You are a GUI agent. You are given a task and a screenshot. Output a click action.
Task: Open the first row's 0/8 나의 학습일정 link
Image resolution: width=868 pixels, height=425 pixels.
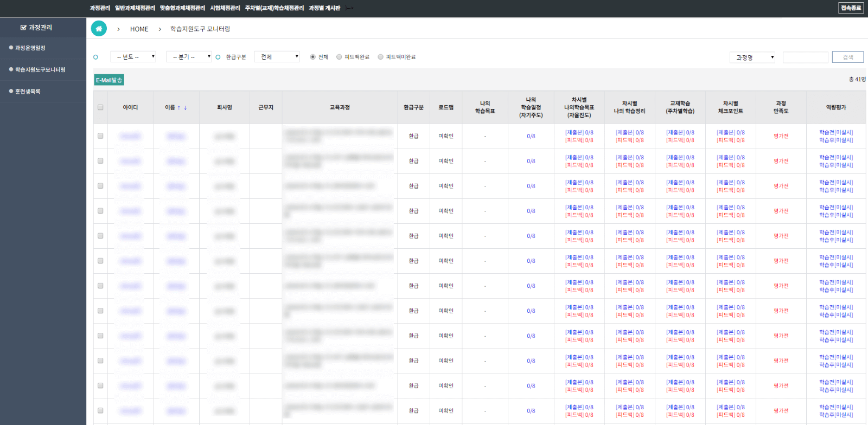[x=531, y=136]
